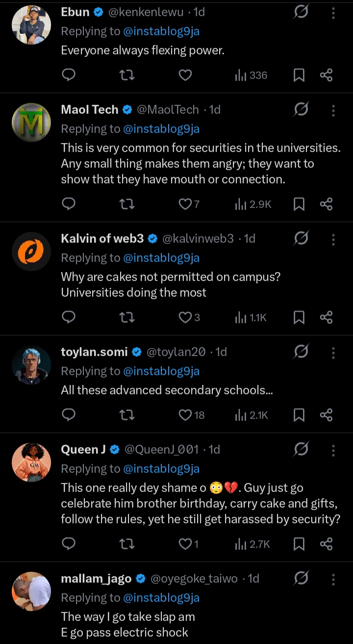
Task: Share Queen J's tweet
Action: coord(326,543)
